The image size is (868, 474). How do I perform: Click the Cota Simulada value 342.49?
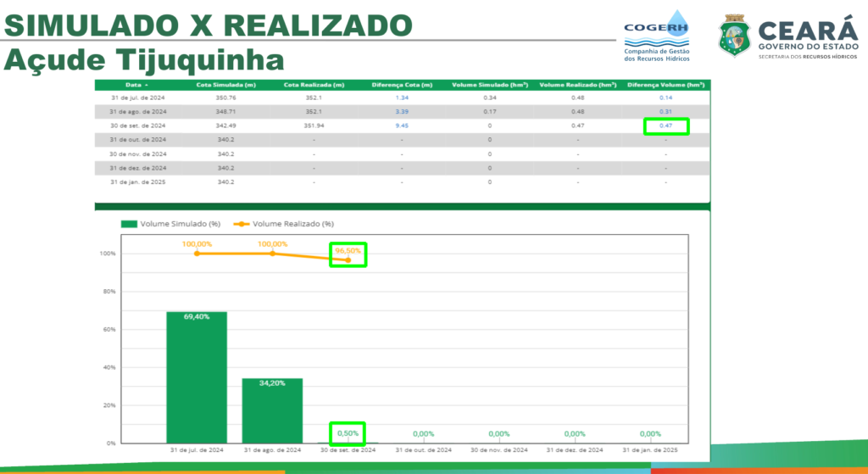tap(225, 125)
